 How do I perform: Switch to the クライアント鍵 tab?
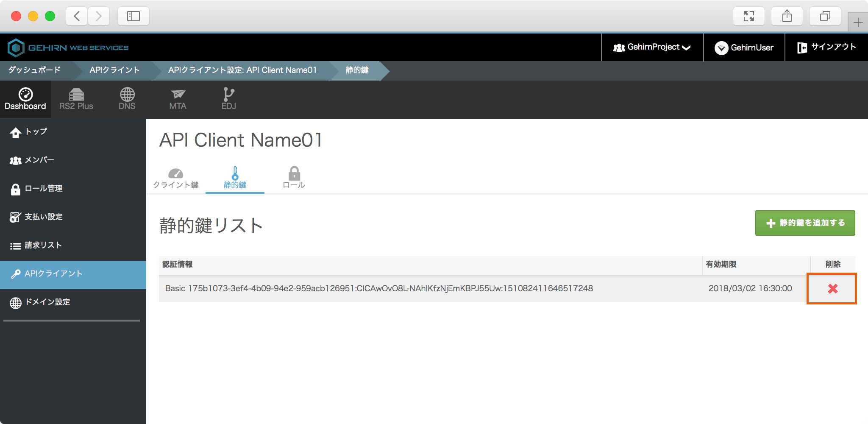pos(176,178)
